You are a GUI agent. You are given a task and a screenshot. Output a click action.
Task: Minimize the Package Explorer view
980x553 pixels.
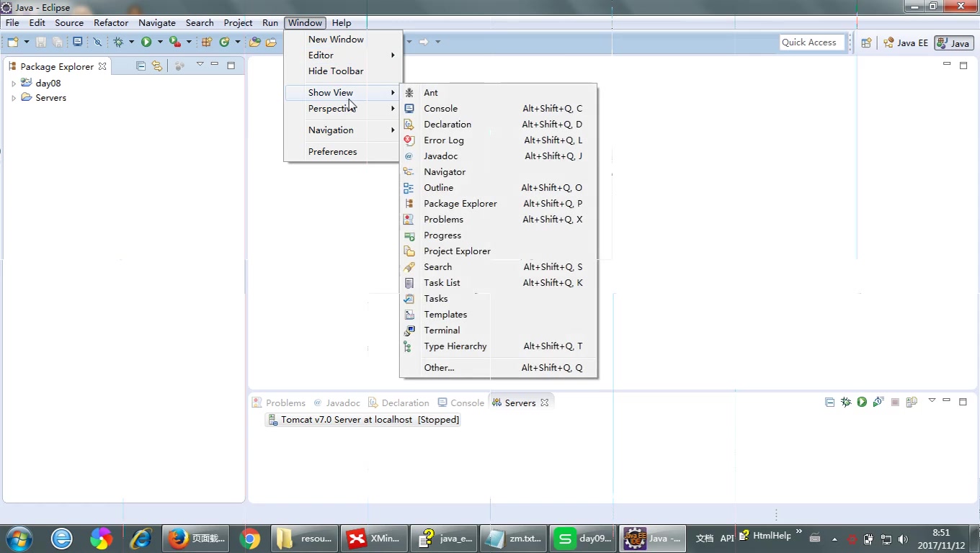(x=215, y=65)
